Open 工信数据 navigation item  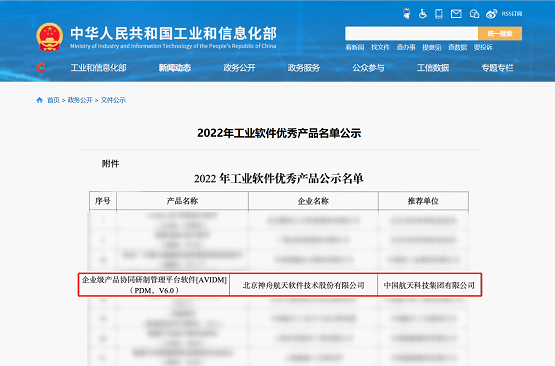click(433, 68)
